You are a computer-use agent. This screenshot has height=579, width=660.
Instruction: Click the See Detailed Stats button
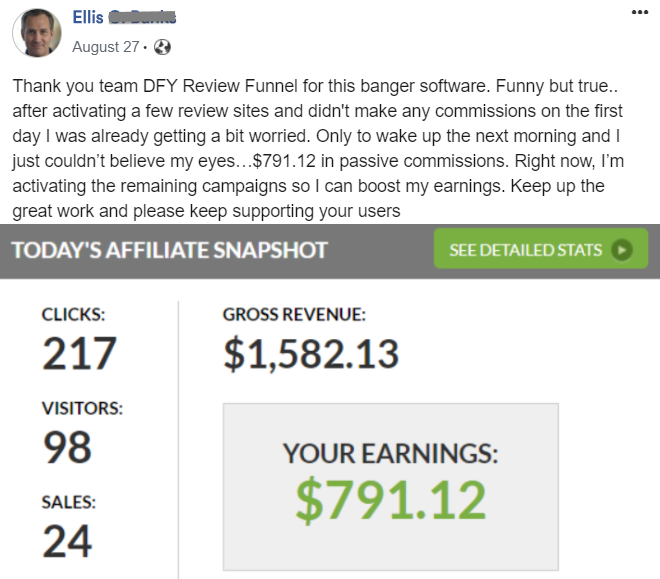point(541,249)
